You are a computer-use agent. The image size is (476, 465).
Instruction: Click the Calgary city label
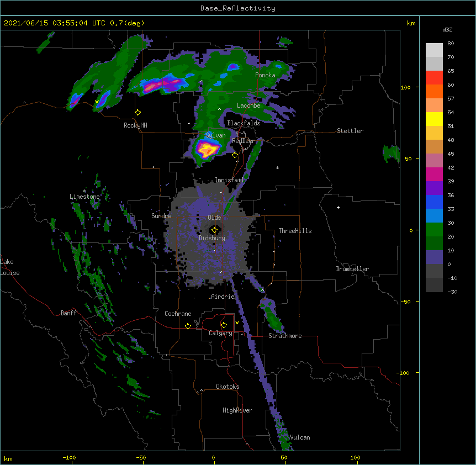click(x=220, y=333)
